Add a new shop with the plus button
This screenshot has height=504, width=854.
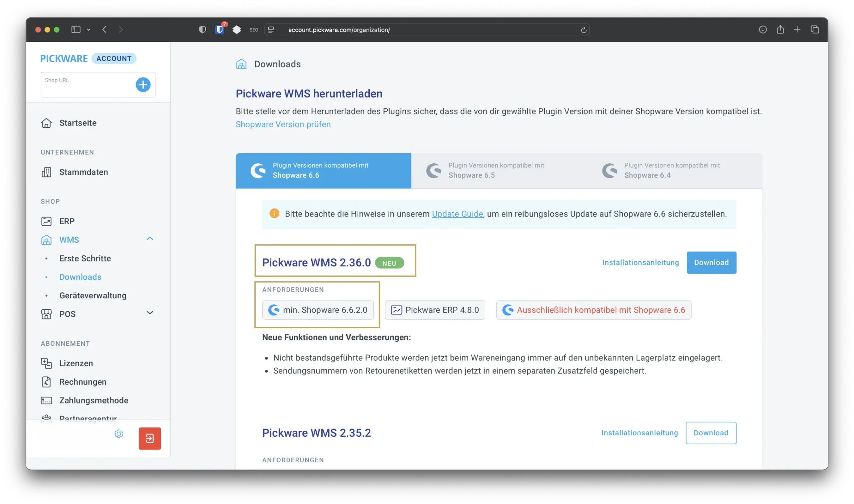[143, 85]
